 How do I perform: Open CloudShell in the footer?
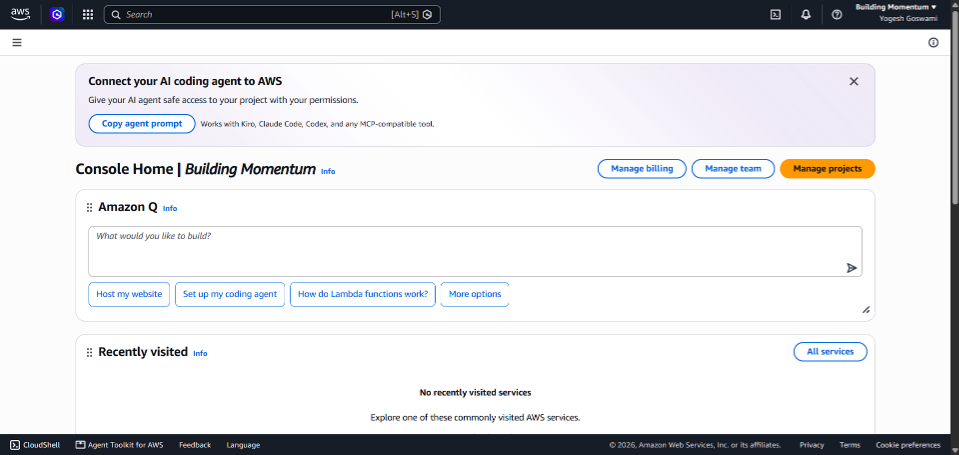coord(35,445)
